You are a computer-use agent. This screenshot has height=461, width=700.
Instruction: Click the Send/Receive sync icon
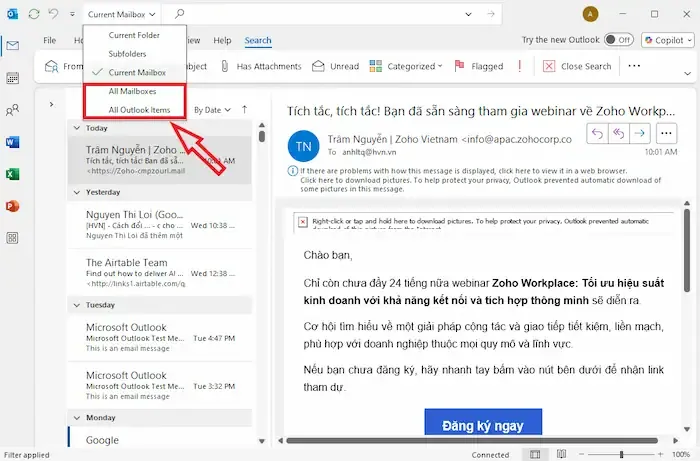click(34, 14)
